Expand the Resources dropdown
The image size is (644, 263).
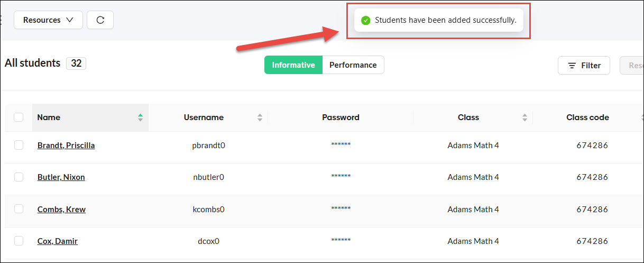coord(48,20)
